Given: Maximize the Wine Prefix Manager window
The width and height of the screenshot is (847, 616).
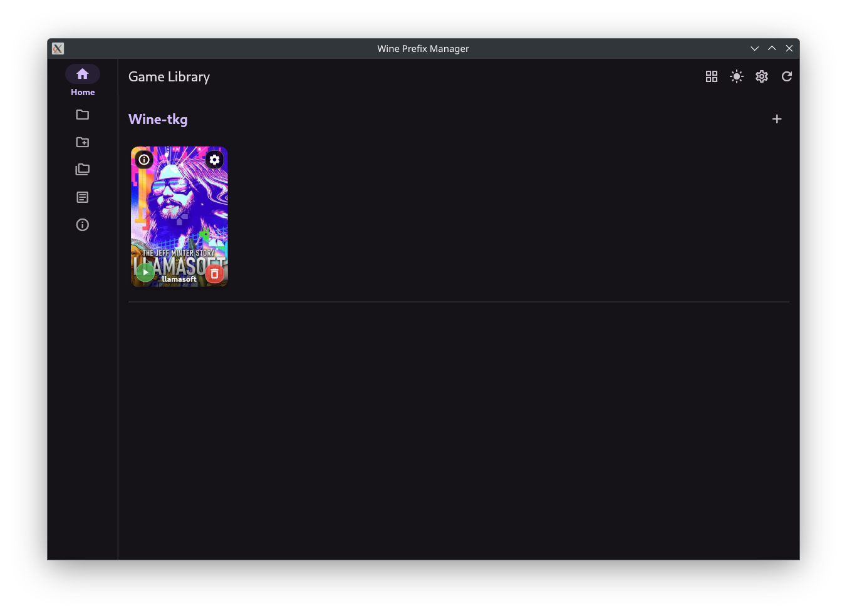Looking at the screenshot, I should tap(772, 49).
